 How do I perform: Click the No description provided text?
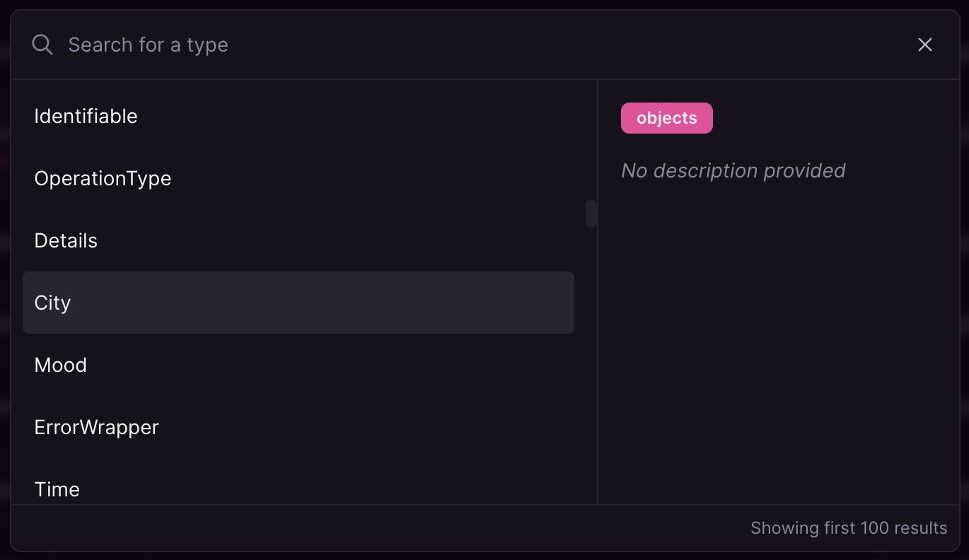coord(733,170)
